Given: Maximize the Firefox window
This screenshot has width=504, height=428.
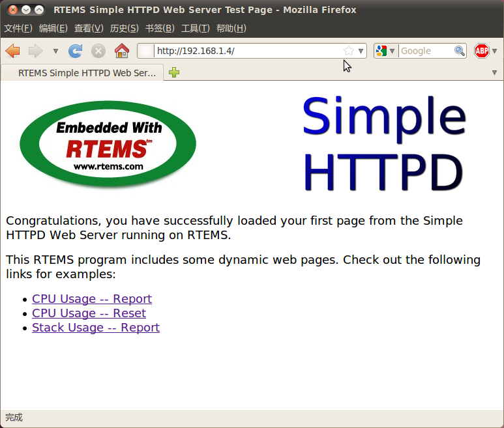Looking at the screenshot, I should pyautogui.click(x=39, y=10).
